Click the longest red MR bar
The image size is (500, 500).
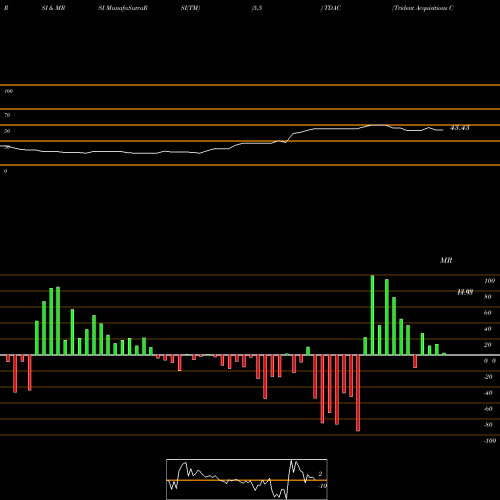click(358, 393)
